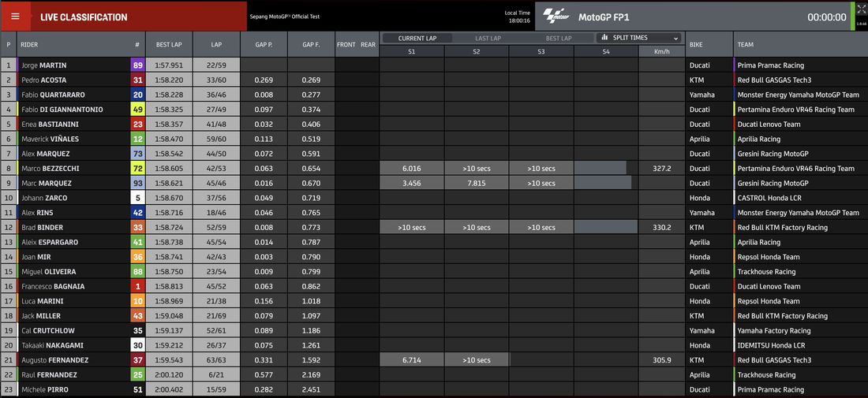This screenshot has height=398, width=868.
Task: Select rider Raul FERNANDEZ
Action: coord(49,375)
